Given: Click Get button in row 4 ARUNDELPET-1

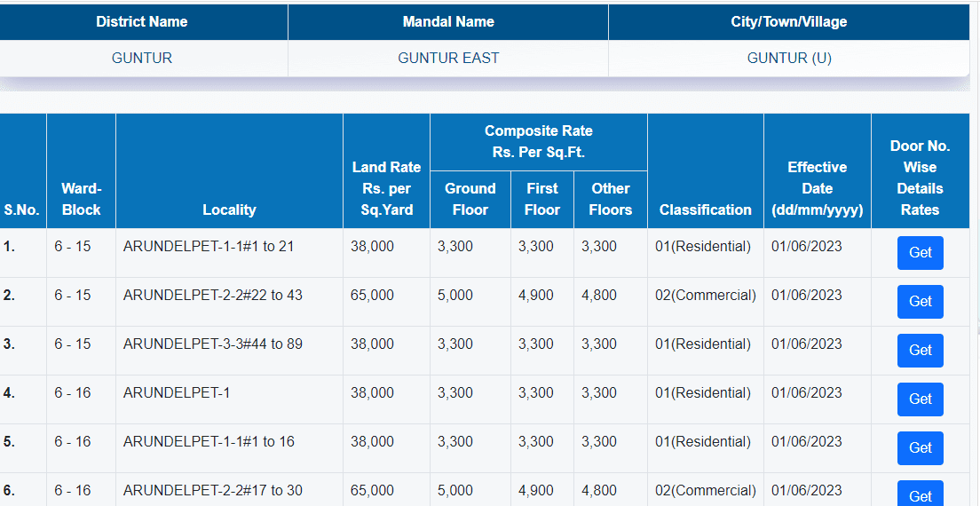Looking at the screenshot, I should [x=920, y=399].
